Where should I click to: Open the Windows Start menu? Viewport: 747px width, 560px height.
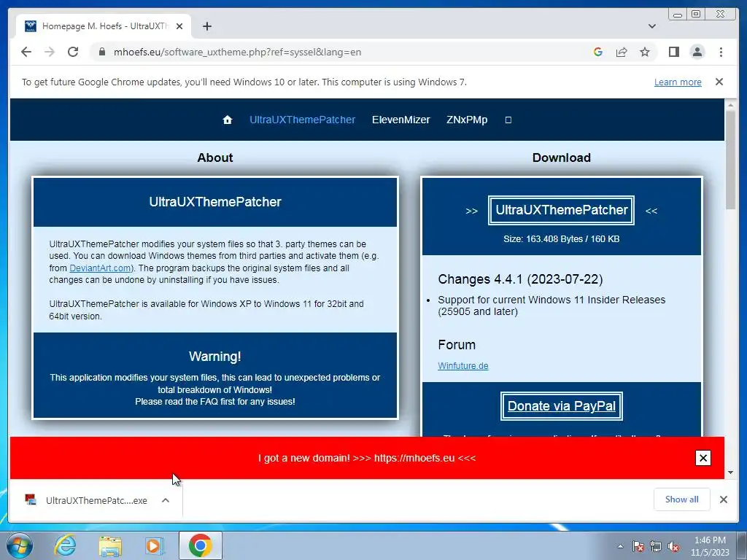click(x=20, y=545)
